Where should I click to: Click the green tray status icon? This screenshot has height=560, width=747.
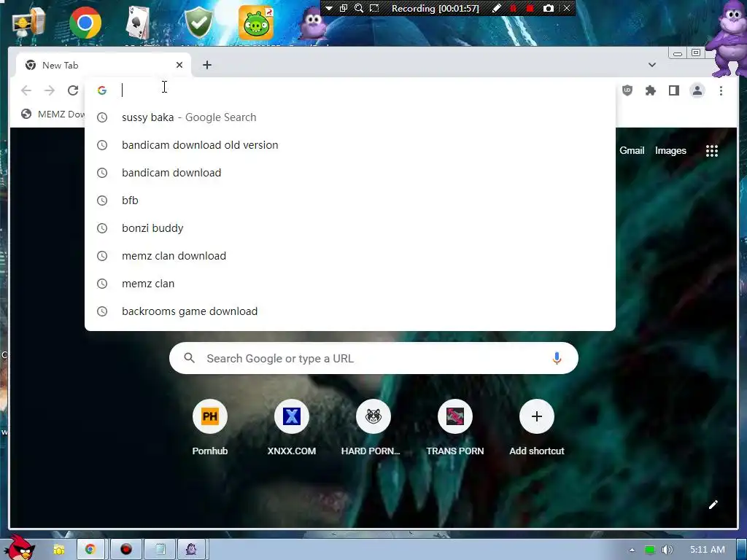650,550
